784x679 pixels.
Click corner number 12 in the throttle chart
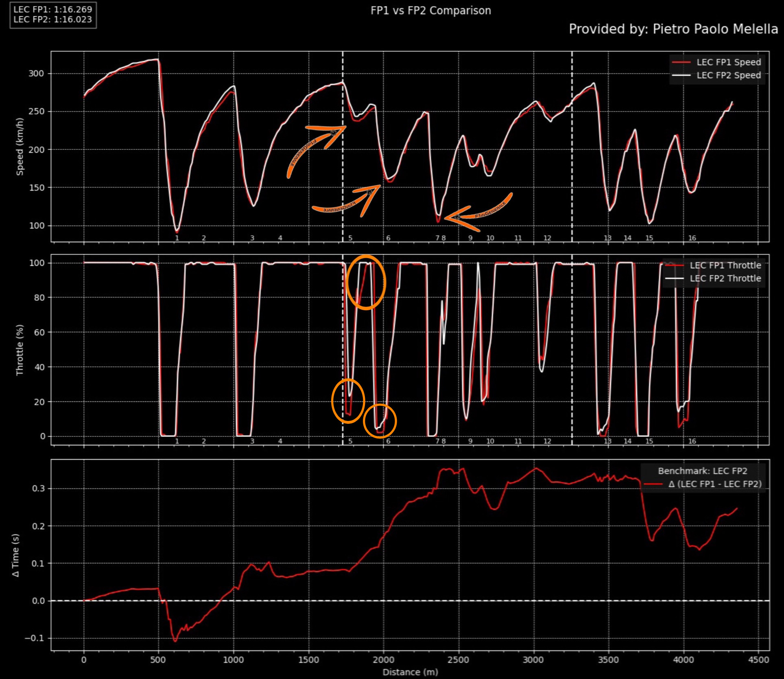pyautogui.click(x=547, y=441)
